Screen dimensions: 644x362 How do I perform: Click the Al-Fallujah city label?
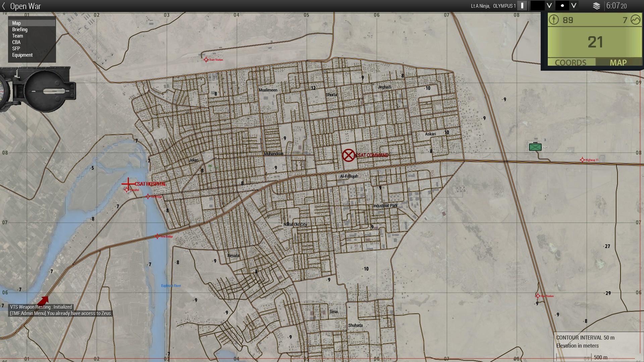coord(349,176)
